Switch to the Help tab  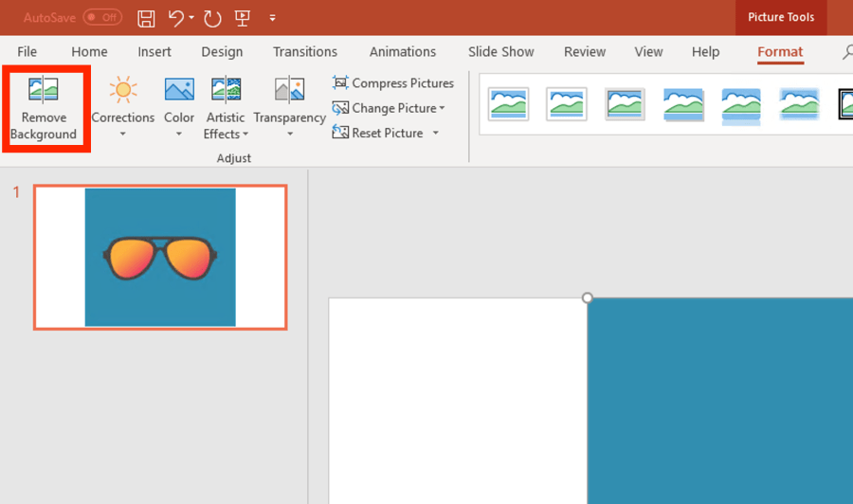[x=705, y=52]
